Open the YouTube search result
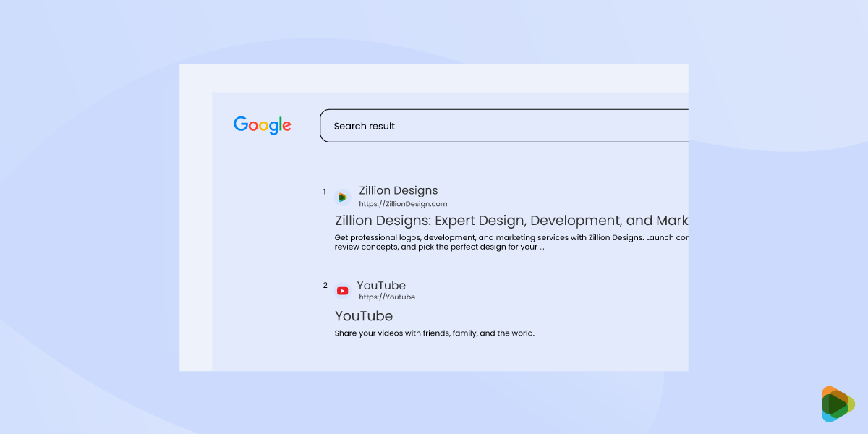Screen dimensions: 868x434 click(x=363, y=316)
